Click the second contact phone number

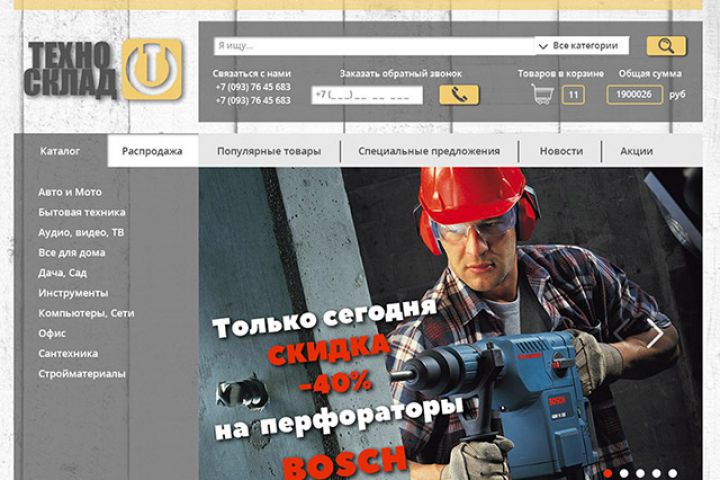(x=253, y=100)
